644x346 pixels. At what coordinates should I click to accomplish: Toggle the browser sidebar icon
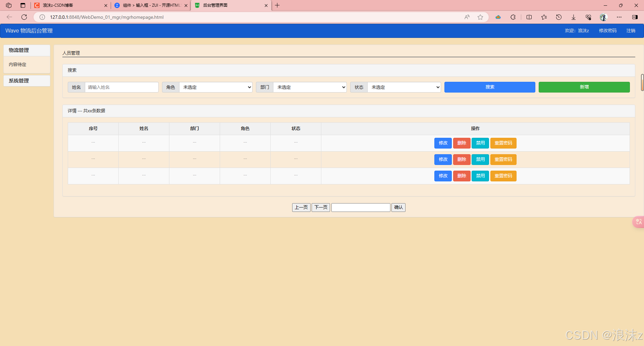(635, 17)
